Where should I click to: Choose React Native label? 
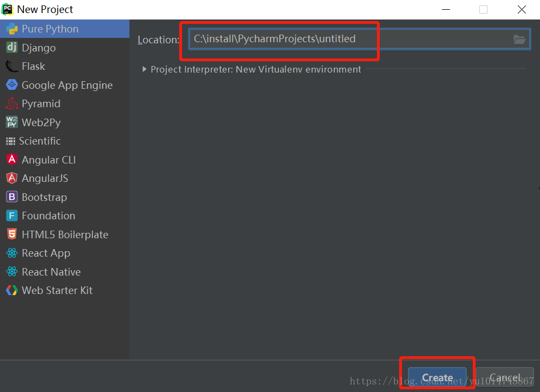click(x=51, y=272)
